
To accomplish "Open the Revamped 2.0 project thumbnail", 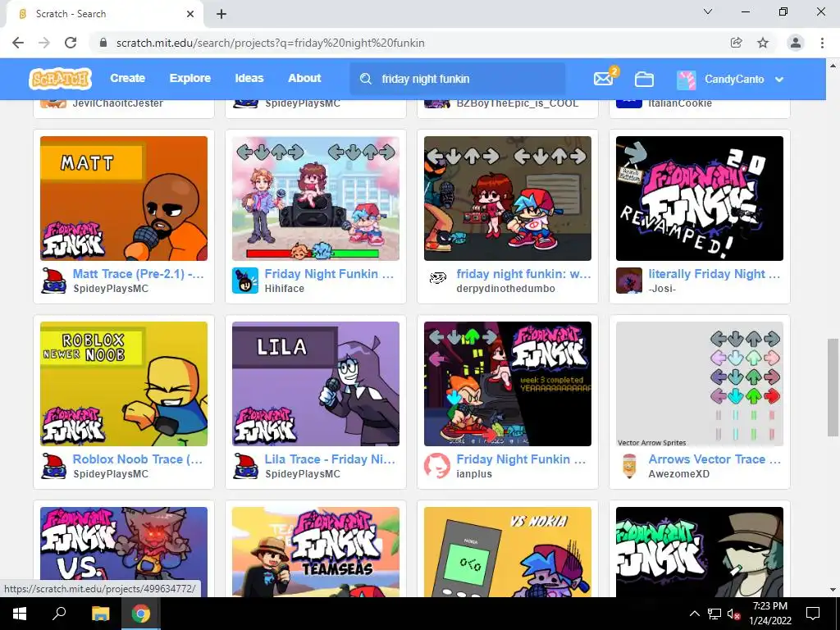I will [x=700, y=199].
